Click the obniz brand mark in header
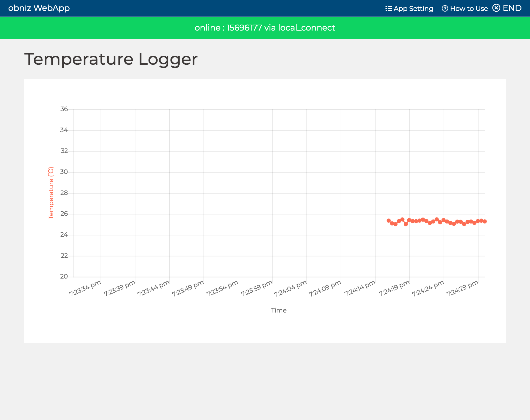 [39, 8]
